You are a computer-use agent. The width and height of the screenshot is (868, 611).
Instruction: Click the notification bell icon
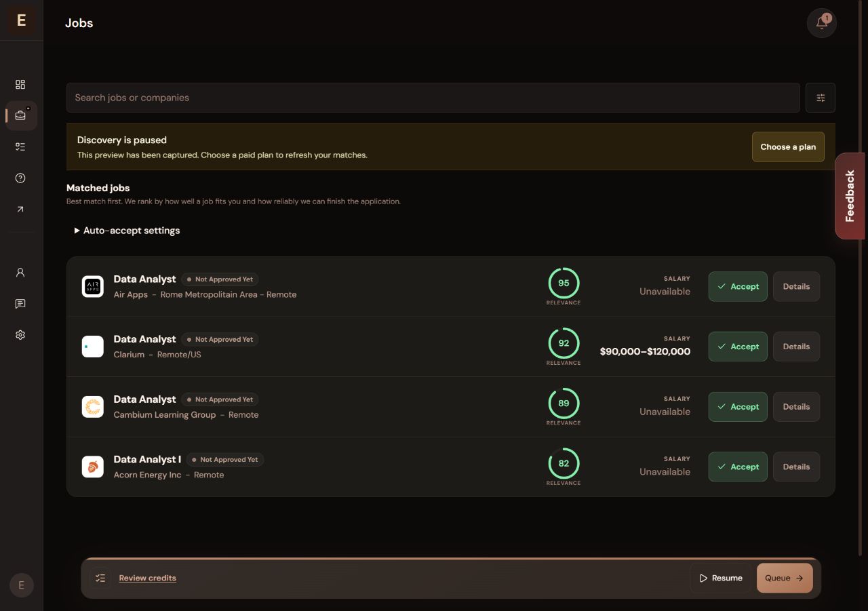822,23
